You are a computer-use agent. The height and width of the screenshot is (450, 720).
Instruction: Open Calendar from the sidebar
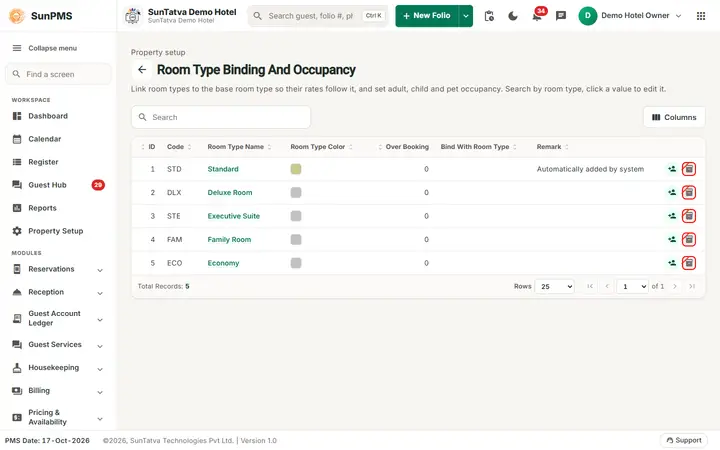tap(57, 139)
